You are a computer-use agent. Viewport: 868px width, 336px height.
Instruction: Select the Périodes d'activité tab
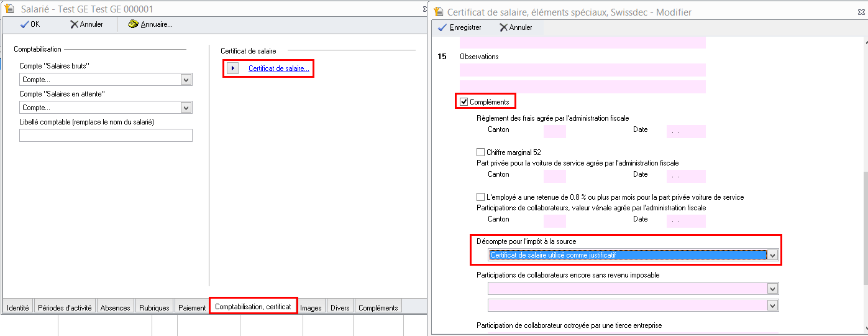click(x=65, y=307)
